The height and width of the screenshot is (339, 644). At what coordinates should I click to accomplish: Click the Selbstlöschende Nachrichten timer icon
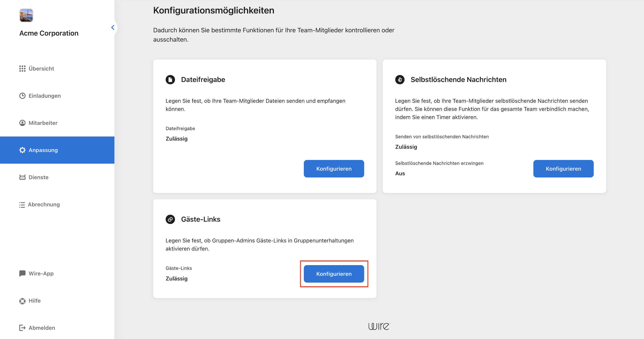400,80
